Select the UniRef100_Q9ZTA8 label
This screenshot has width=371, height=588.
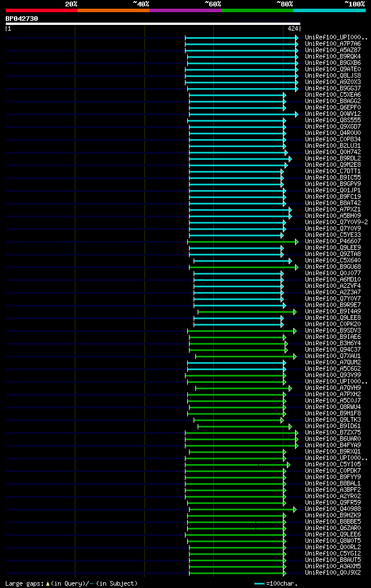[333, 254]
